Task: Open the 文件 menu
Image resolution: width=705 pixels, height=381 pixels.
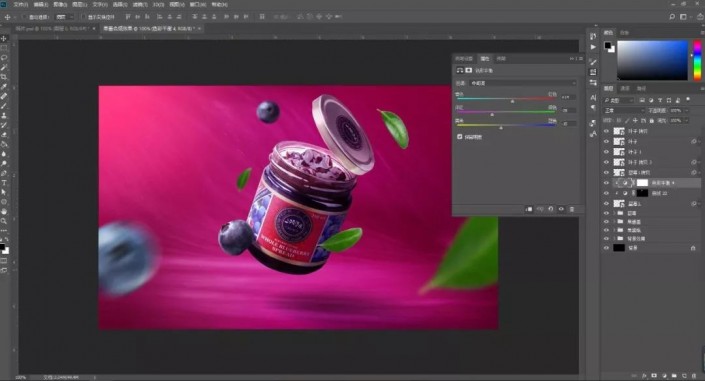Action: tap(21, 4)
